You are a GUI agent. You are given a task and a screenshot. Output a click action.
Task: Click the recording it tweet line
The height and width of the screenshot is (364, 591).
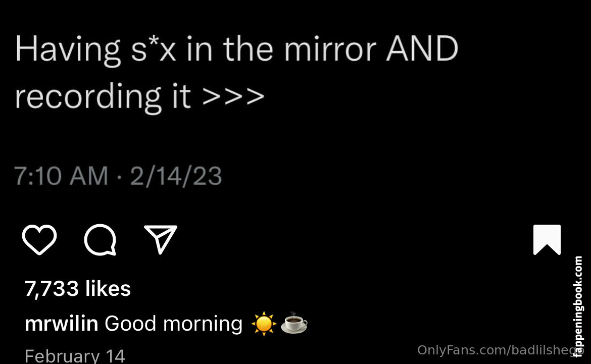tap(139, 97)
